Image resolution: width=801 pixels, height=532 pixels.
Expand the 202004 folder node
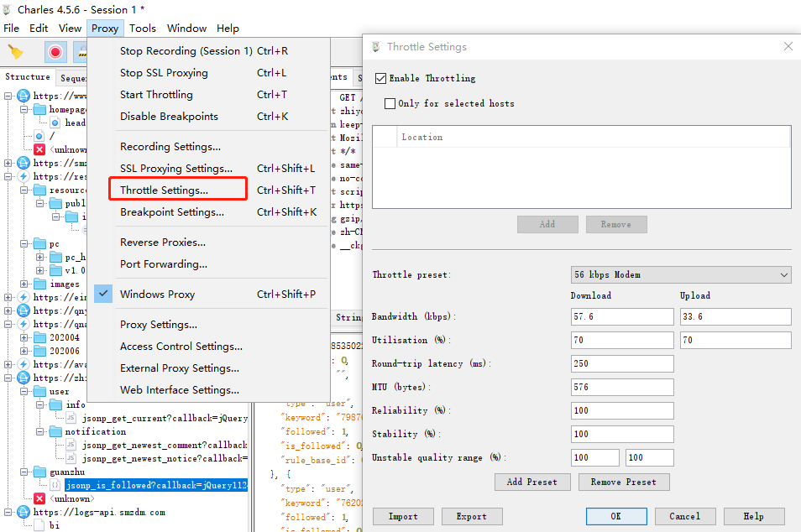24,337
